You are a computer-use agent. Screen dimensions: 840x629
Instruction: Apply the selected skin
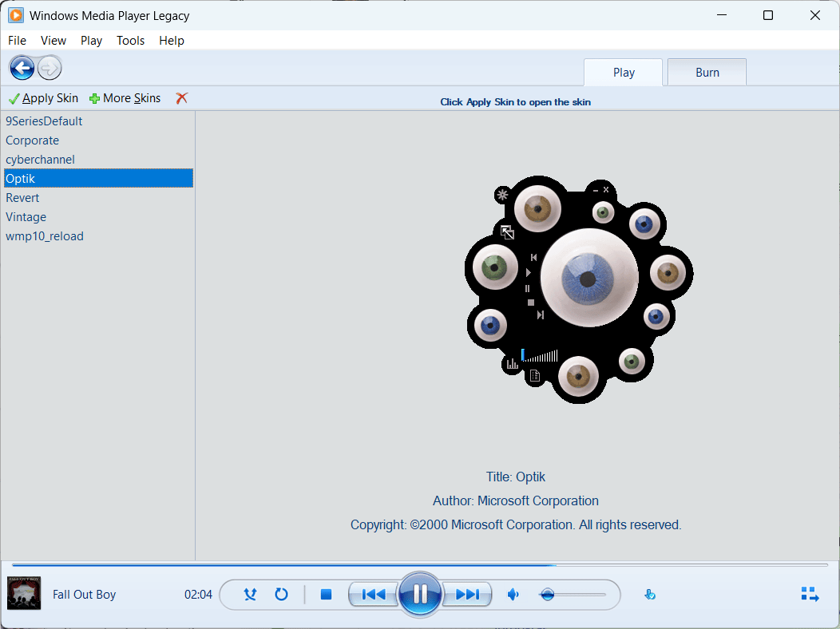pyautogui.click(x=43, y=98)
